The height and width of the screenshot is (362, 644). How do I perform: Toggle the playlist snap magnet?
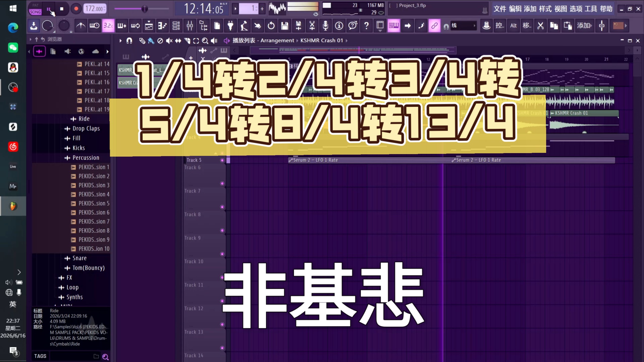(x=129, y=40)
